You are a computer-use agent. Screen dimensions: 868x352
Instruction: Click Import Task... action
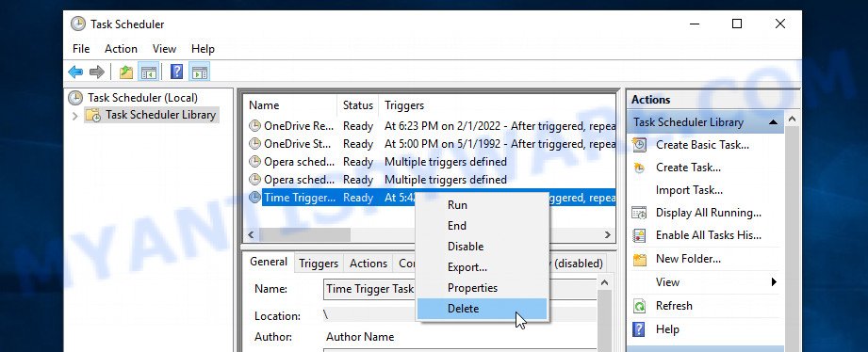[x=689, y=190]
